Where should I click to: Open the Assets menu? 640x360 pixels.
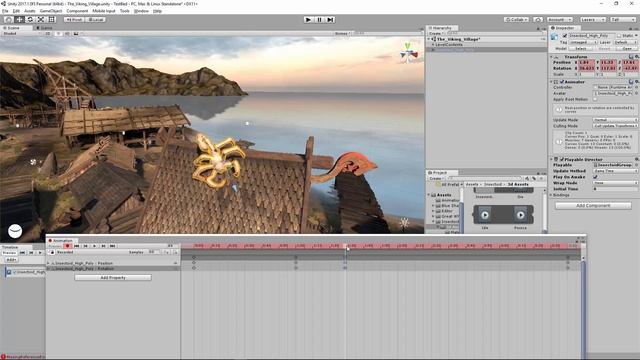[x=30, y=11]
